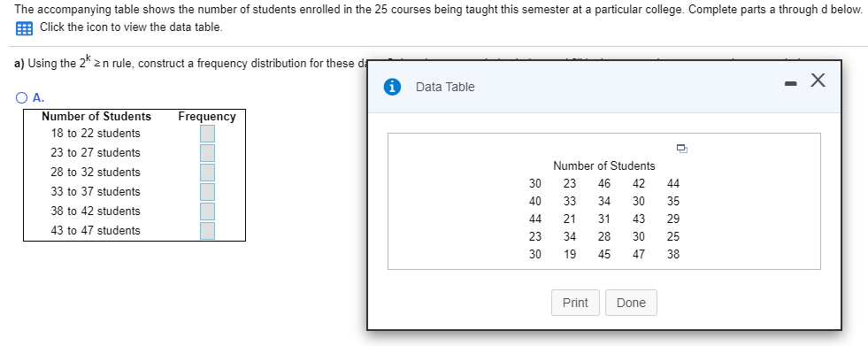868x346 pixels.
Task: Click the small pop-out icon above data
Action: 682,148
